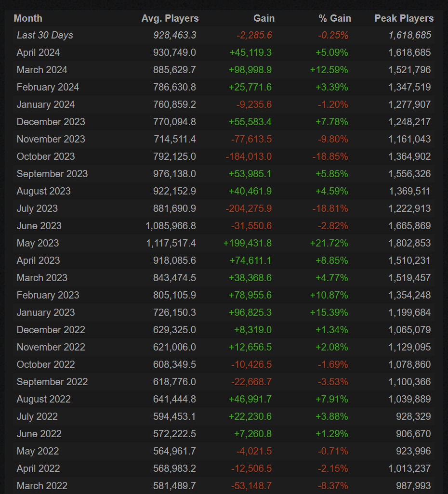The width and height of the screenshot is (448, 494).
Task: Click the percent gain +1.29%
Action: click(x=332, y=434)
